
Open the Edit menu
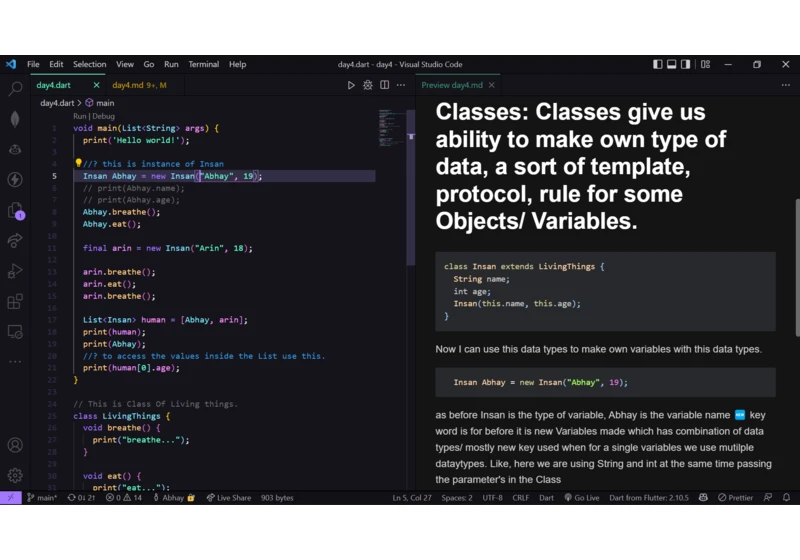point(56,64)
